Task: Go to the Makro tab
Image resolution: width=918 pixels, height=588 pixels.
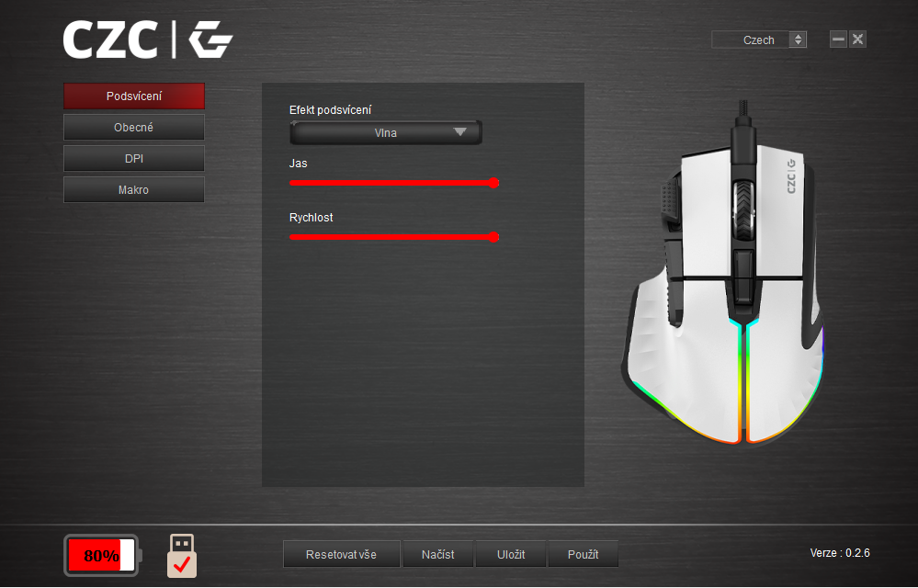Action: coord(134,189)
